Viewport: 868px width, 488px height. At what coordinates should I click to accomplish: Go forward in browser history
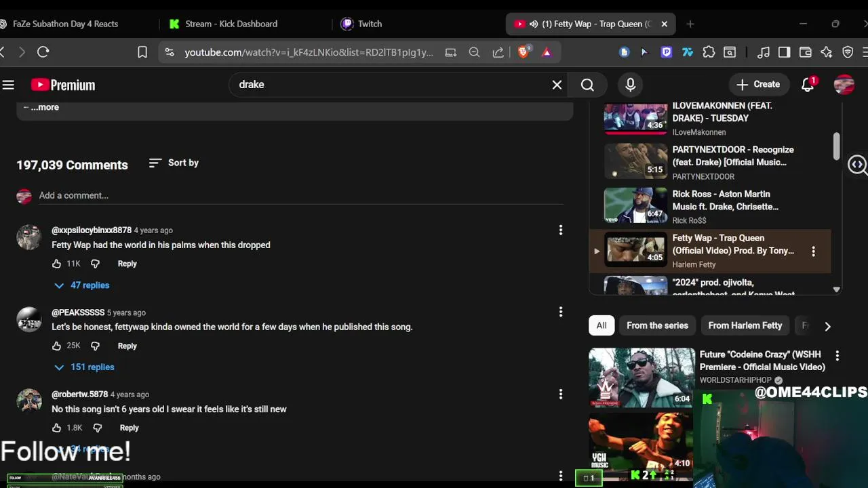pyautogui.click(x=22, y=52)
